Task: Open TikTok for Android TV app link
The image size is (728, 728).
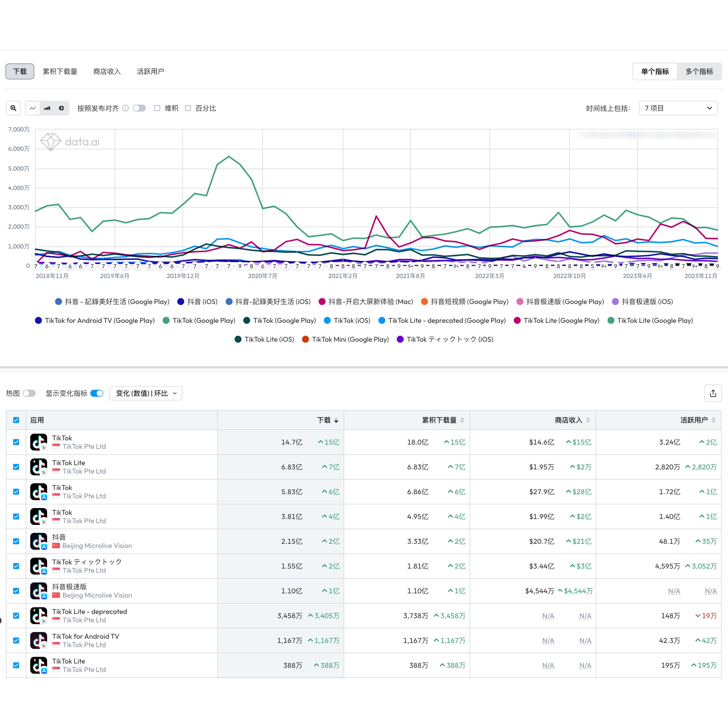Action: 86,637
